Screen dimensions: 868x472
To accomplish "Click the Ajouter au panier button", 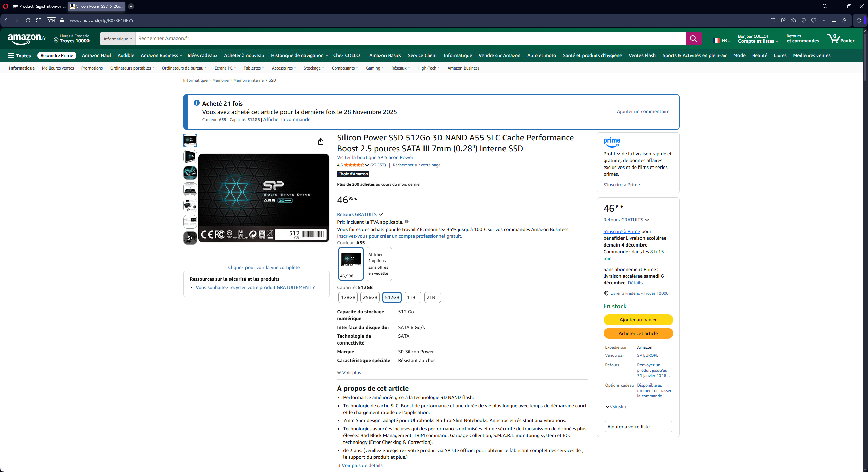I will pos(638,320).
